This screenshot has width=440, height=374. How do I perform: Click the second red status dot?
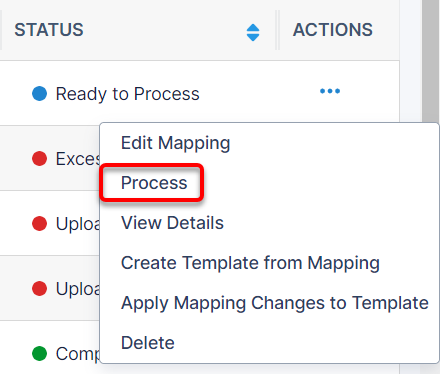tap(39, 223)
